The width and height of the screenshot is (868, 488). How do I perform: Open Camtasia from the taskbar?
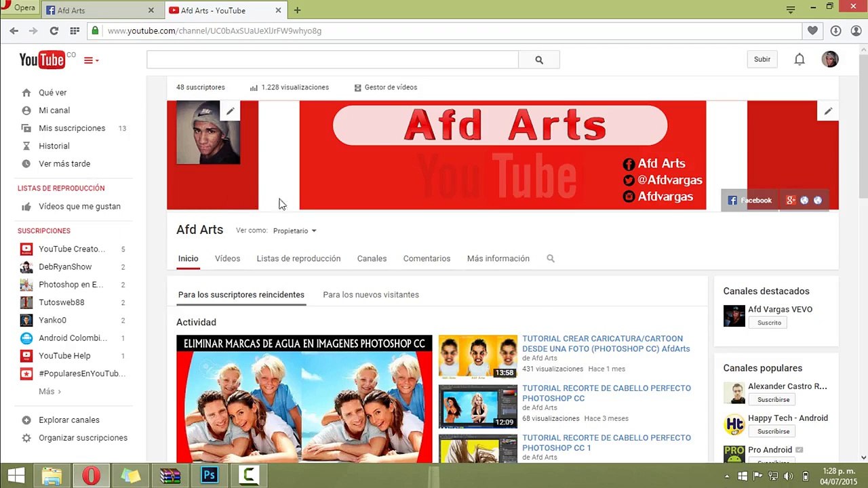click(x=248, y=476)
